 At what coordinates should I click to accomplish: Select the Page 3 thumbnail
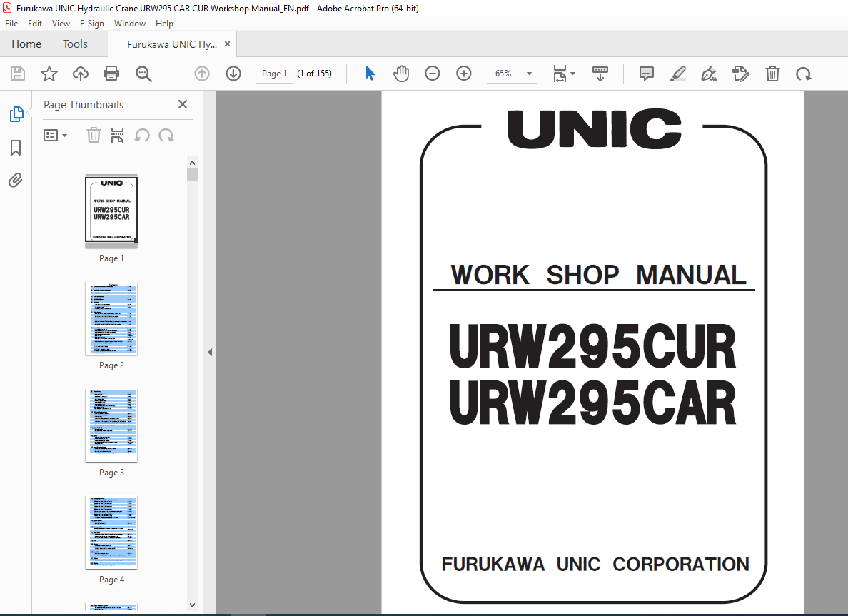111,425
